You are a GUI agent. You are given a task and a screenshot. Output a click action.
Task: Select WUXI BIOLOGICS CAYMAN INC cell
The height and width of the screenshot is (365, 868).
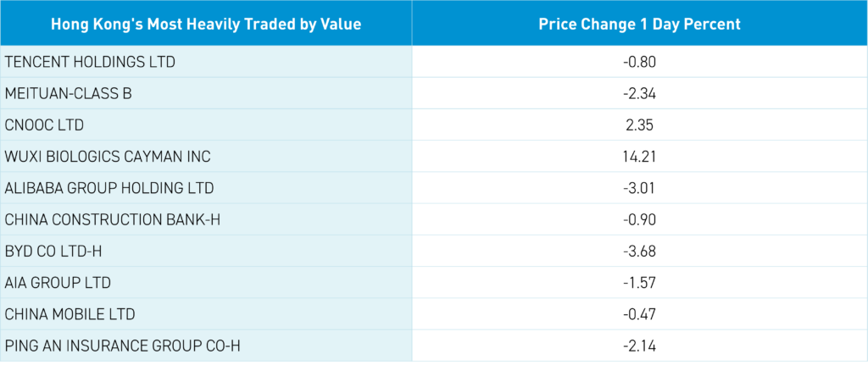click(x=108, y=157)
